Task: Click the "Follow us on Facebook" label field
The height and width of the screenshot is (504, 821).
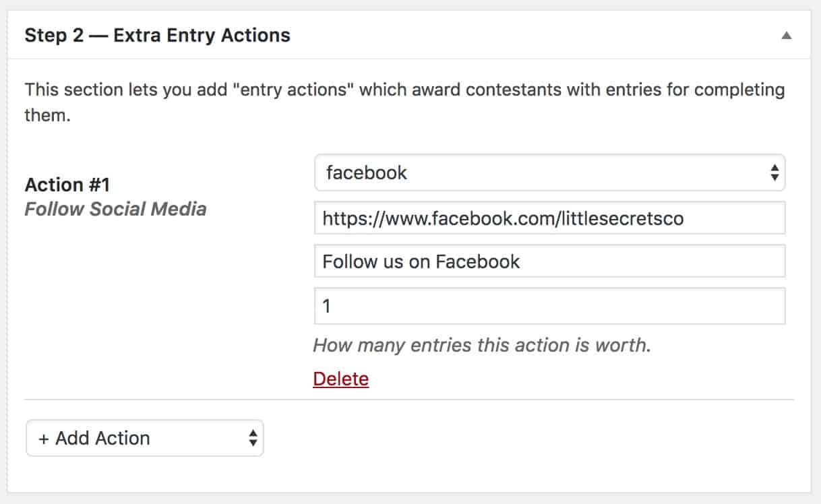Action: click(x=549, y=261)
